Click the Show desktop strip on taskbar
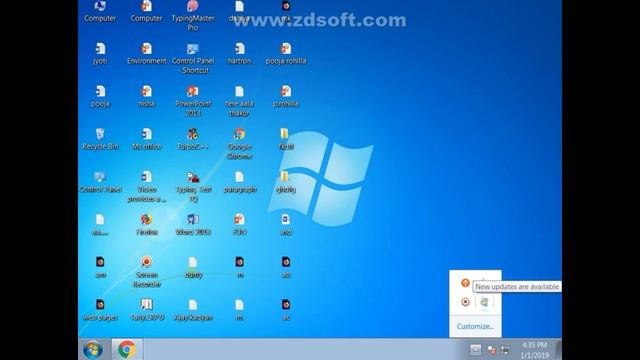 point(558,349)
